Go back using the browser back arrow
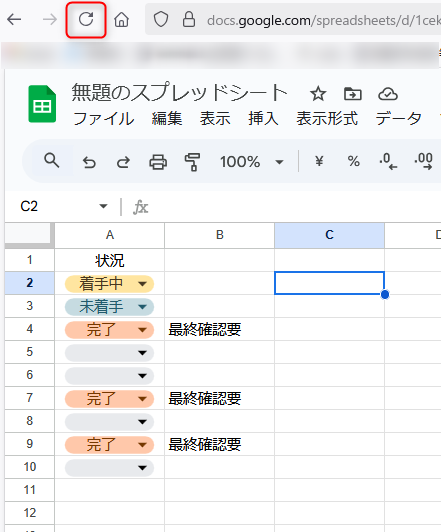 click(14, 19)
